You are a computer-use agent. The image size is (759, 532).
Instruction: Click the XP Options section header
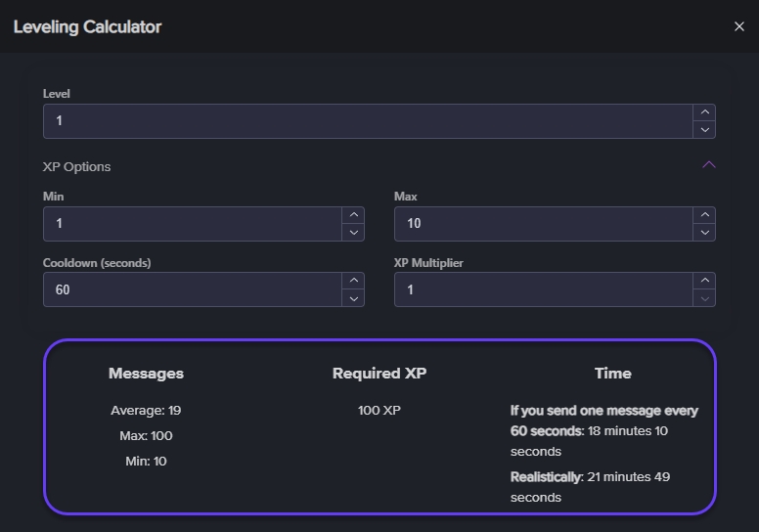[77, 166]
